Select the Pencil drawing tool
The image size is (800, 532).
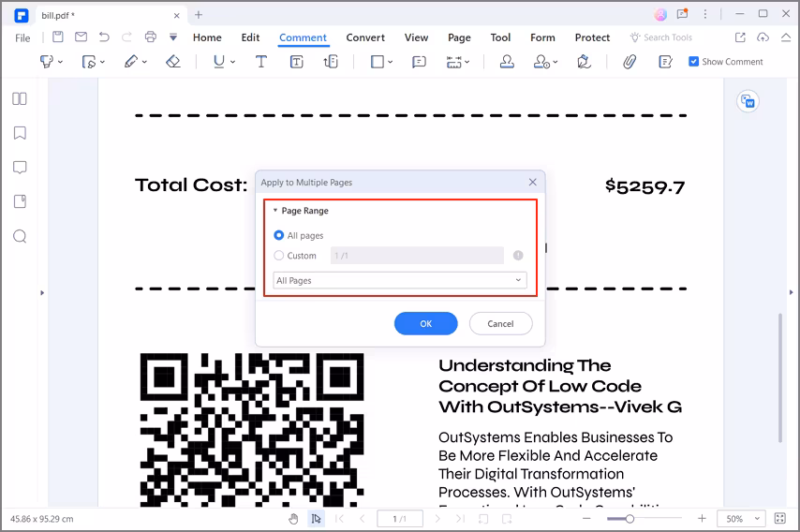tap(130, 62)
